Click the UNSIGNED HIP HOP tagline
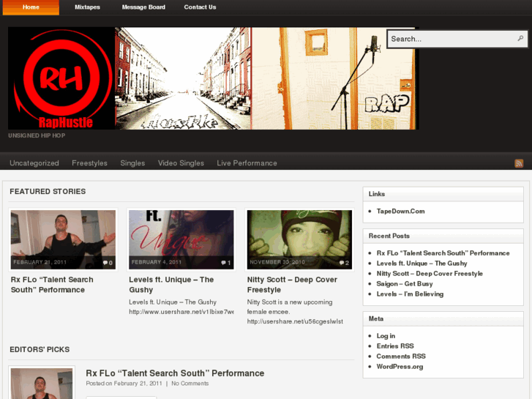Viewport: 532px width, 399px height. (37, 135)
